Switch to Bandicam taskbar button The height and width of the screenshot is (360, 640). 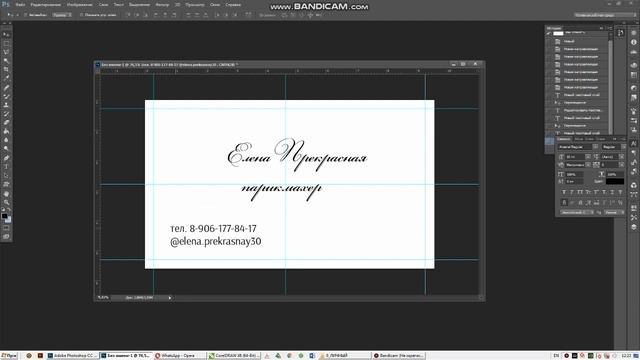[399, 356]
